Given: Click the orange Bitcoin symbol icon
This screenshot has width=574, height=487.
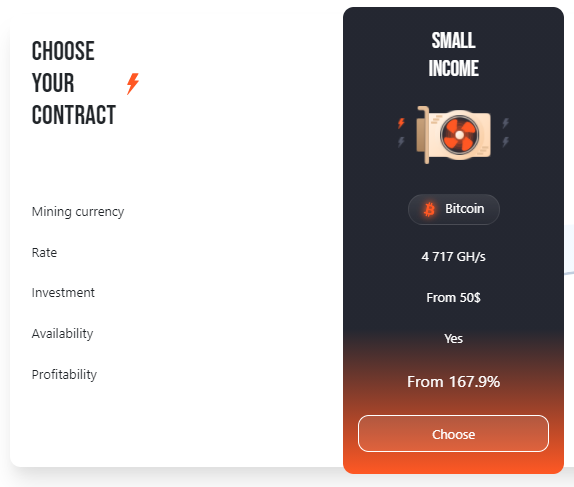Looking at the screenshot, I should point(429,209).
